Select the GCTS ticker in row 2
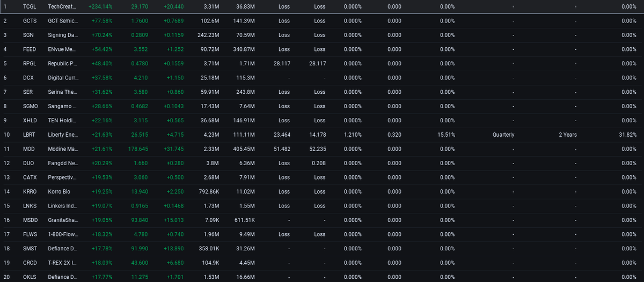 point(30,21)
